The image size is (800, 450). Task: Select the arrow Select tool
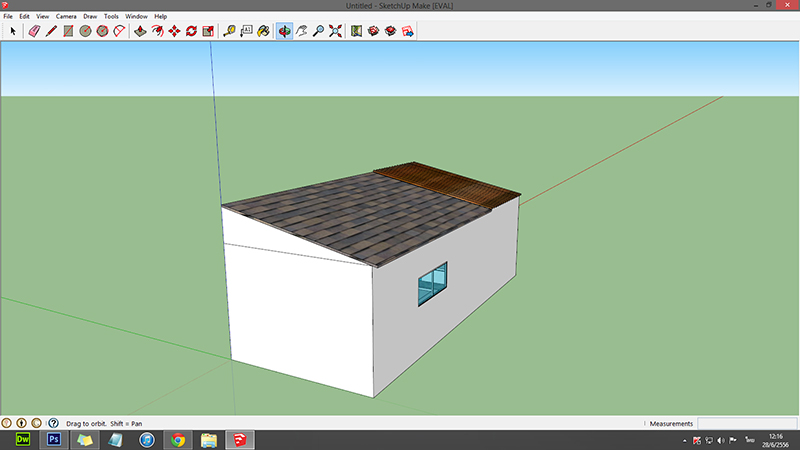coord(14,31)
